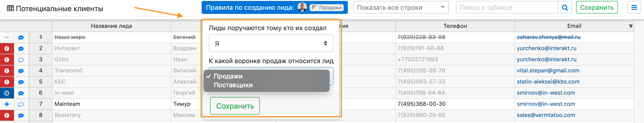Click the plus icon on Mainteam row

7,104
